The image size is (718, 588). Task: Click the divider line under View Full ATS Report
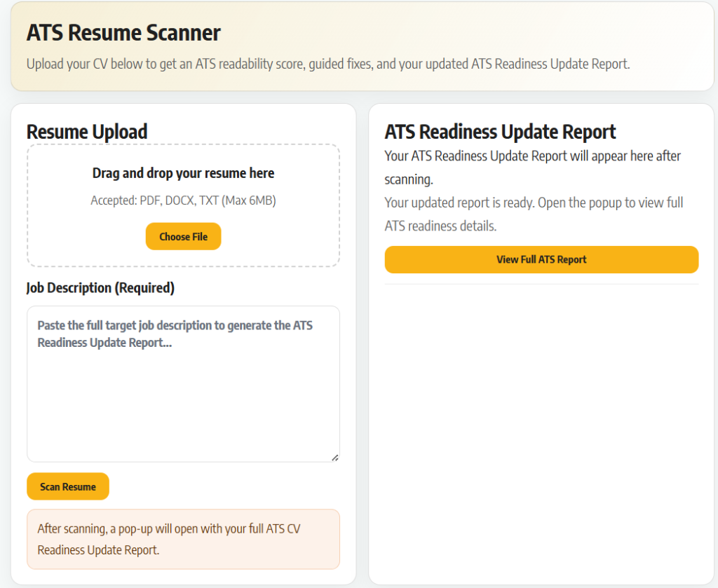(x=541, y=285)
